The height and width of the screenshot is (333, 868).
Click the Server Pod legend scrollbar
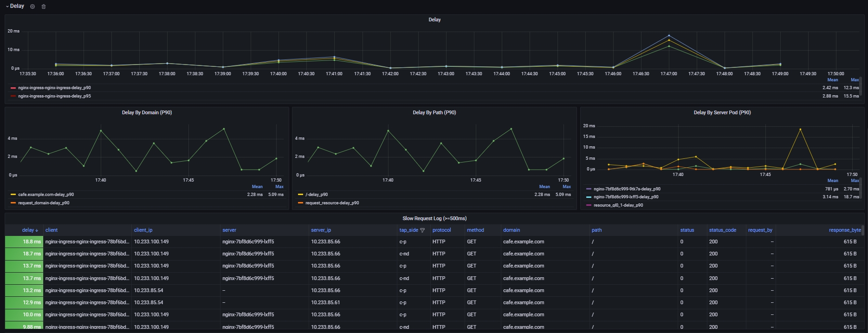tap(861, 189)
